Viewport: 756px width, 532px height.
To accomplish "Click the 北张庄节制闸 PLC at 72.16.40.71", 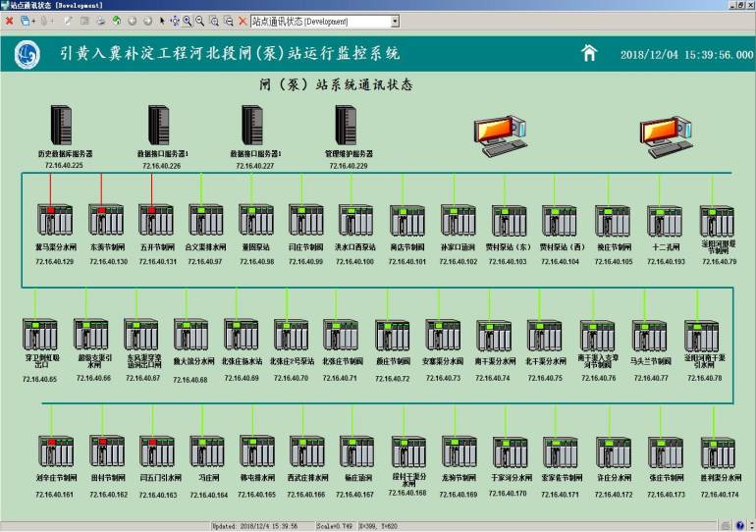I will 340,335.
